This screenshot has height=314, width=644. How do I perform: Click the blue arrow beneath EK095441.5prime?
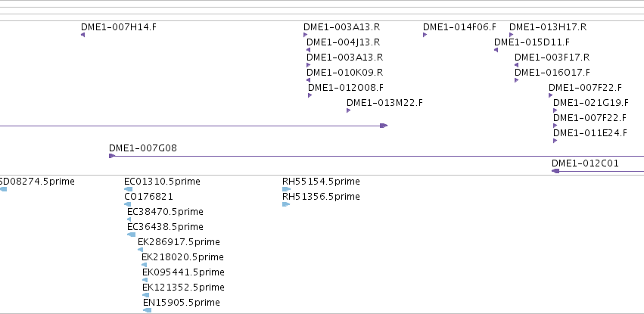pos(145,281)
